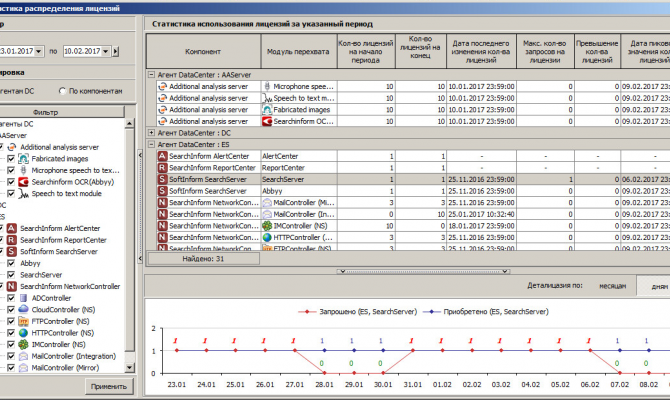The height and width of the screenshot is (400, 670).
Task: Switch detail view to месяцам
Action: click(x=612, y=286)
